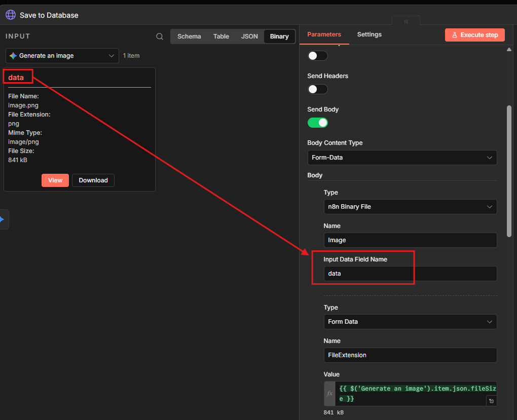This screenshot has width=517, height=420.
Task: Enable the Send Headers toggle
Action: pos(317,89)
